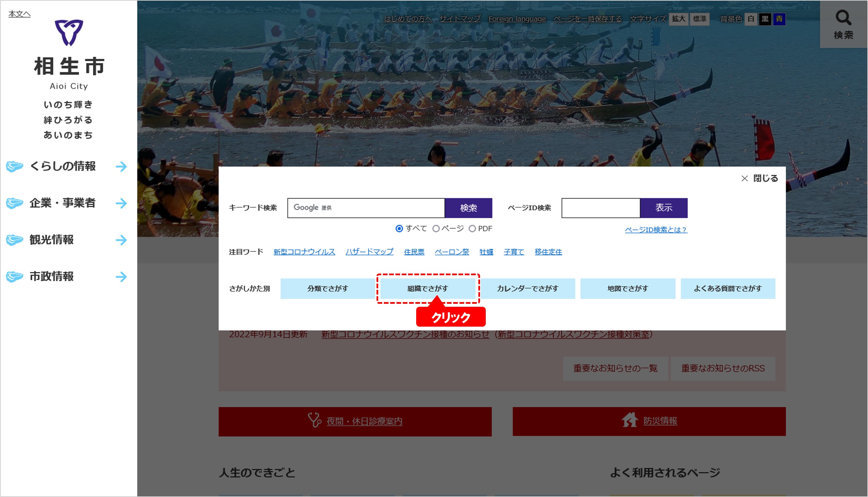
Task: Open ページID検索とは? link
Action: (656, 230)
